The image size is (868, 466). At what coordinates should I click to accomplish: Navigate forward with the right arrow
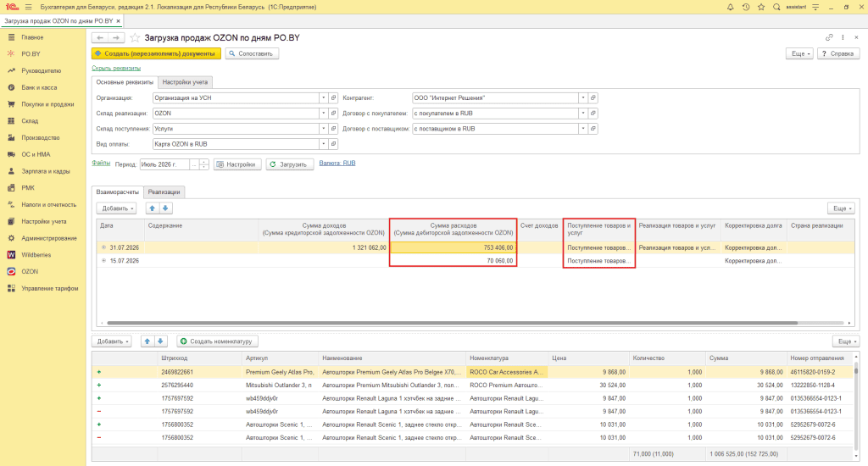coord(115,37)
